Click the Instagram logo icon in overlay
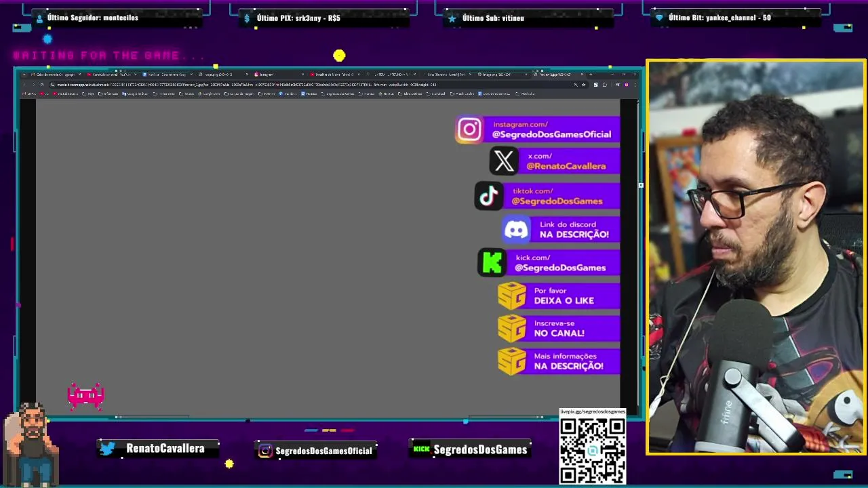This screenshot has height=488, width=868. tap(469, 129)
